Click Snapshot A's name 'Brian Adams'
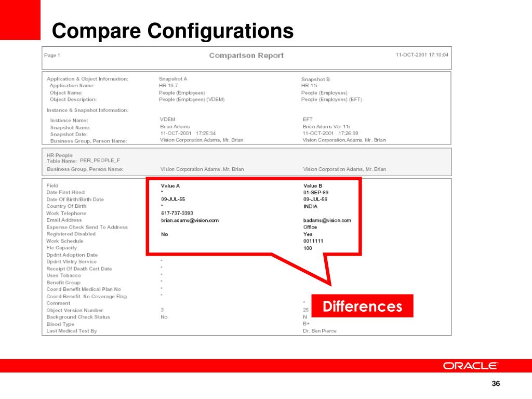532x399 pixels. (175, 127)
